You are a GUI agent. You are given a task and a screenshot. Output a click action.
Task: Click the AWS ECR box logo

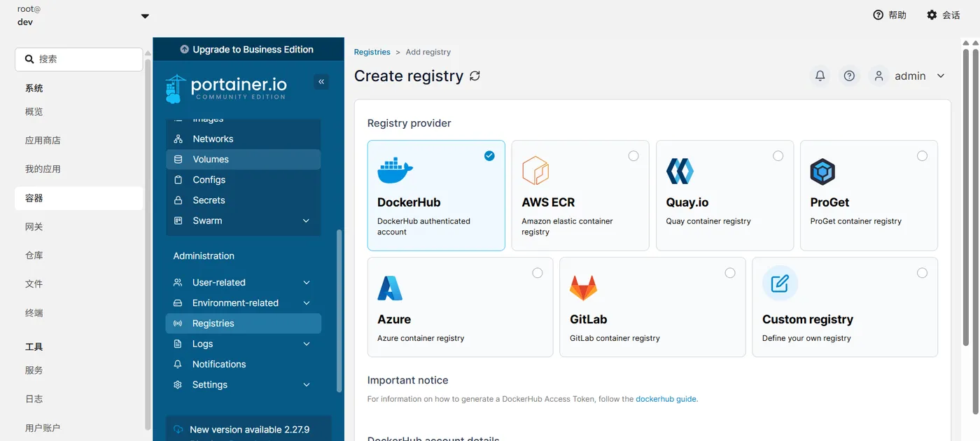click(535, 171)
